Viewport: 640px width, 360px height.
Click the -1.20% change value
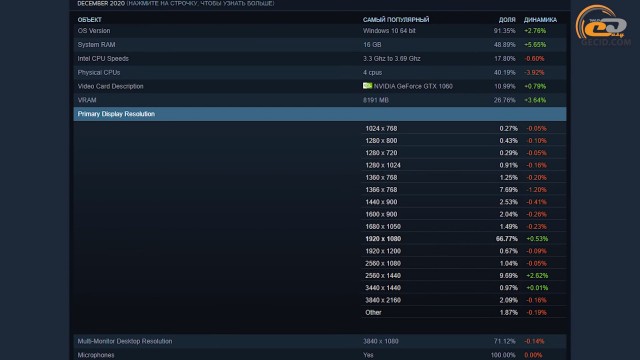[536, 190]
